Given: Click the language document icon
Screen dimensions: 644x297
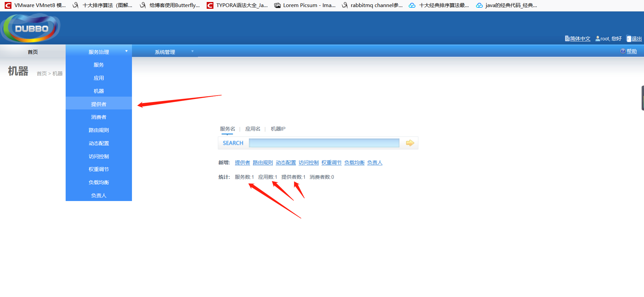Looking at the screenshot, I should (x=567, y=39).
